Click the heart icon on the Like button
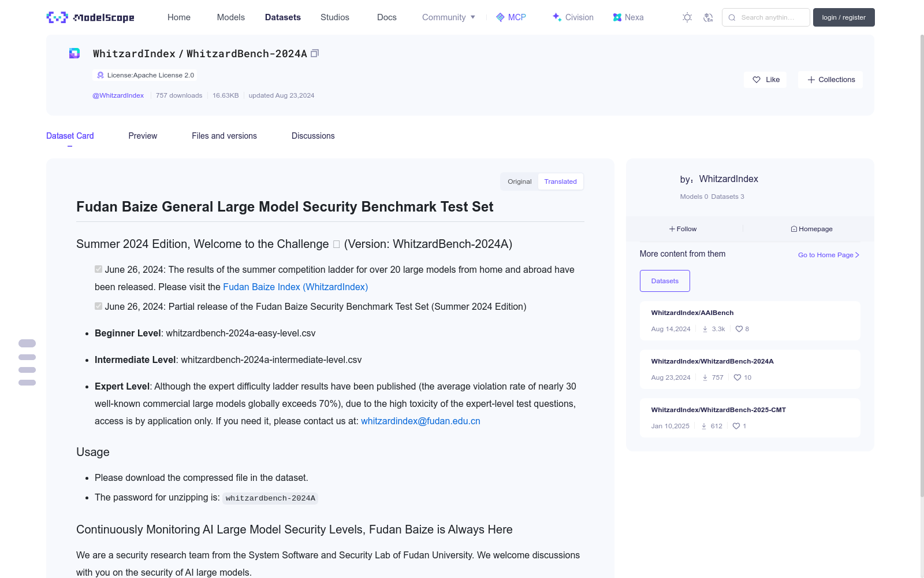Viewport: 924px width, 578px height. [x=757, y=80]
